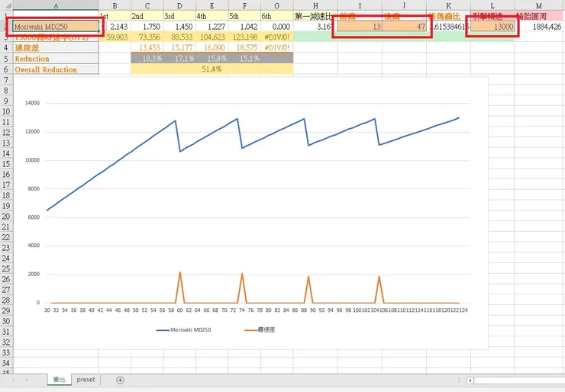Switch to the 齒比 sheet tab
The height and width of the screenshot is (392, 565).
(x=59, y=380)
